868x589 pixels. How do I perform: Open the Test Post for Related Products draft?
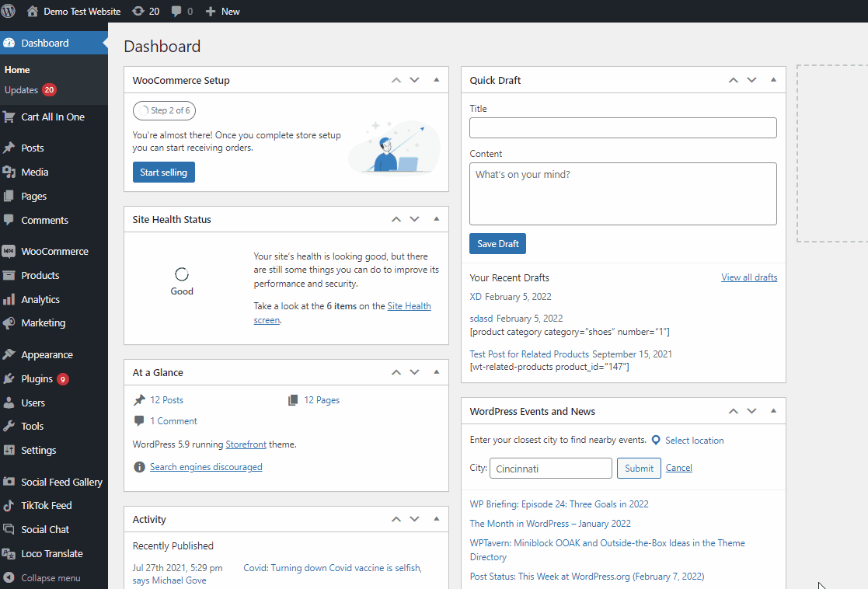pyautogui.click(x=529, y=354)
